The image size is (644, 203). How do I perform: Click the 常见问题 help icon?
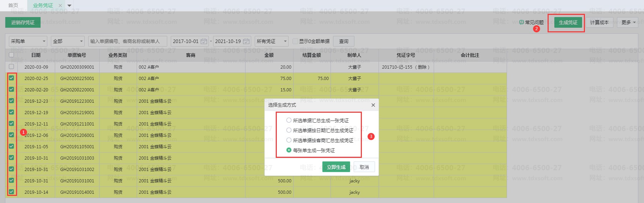(522, 22)
